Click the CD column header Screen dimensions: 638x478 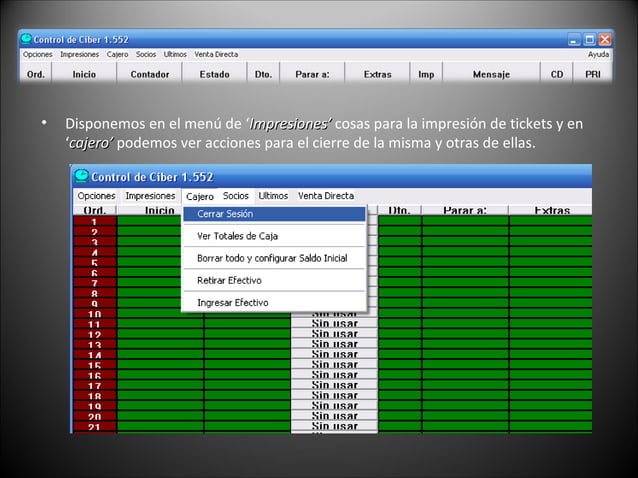tap(557, 74)
